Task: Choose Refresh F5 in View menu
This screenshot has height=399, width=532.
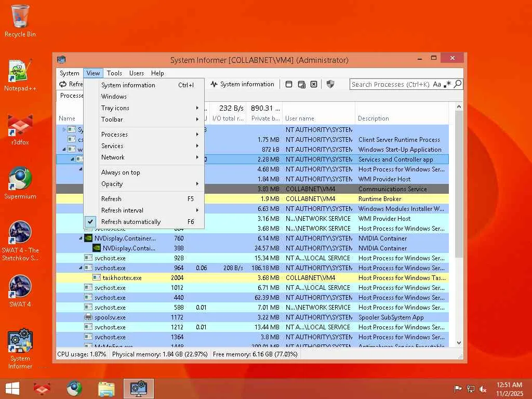Action: [x=144, y=199]
